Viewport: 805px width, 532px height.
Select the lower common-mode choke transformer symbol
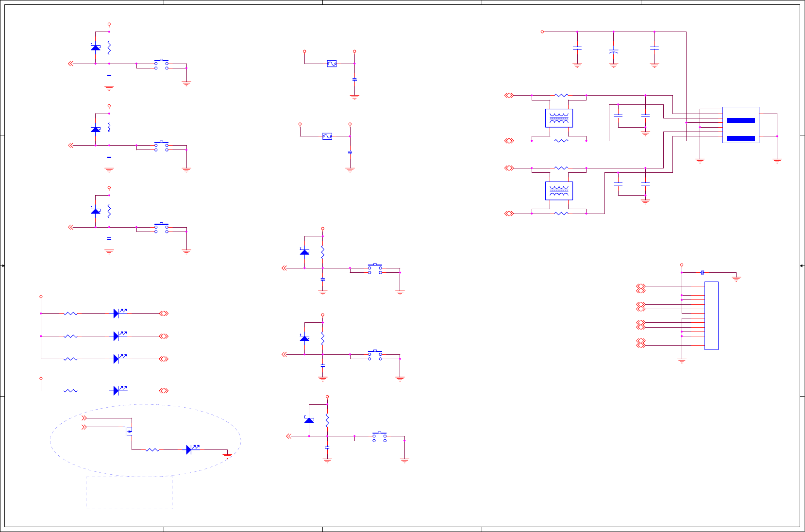[559, 191]
